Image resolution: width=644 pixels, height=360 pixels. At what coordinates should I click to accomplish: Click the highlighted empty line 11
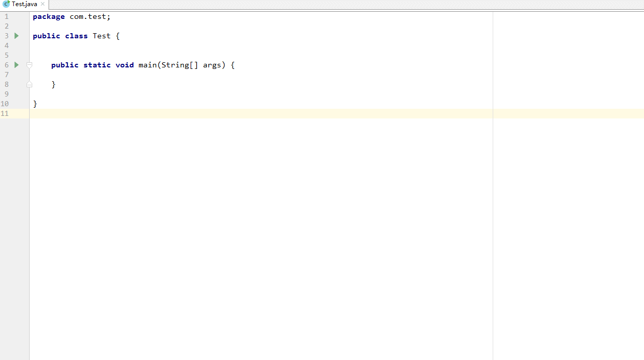tap(336, 113)
